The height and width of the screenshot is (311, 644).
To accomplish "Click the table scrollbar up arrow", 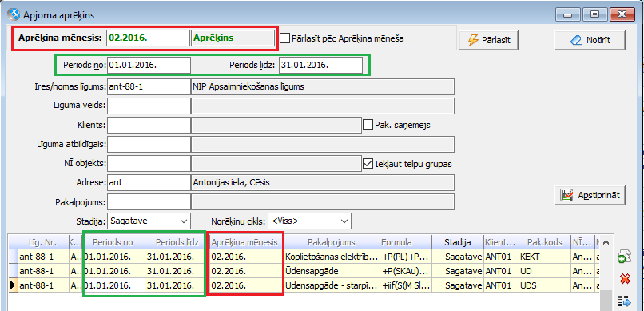I will click(606, 242).
